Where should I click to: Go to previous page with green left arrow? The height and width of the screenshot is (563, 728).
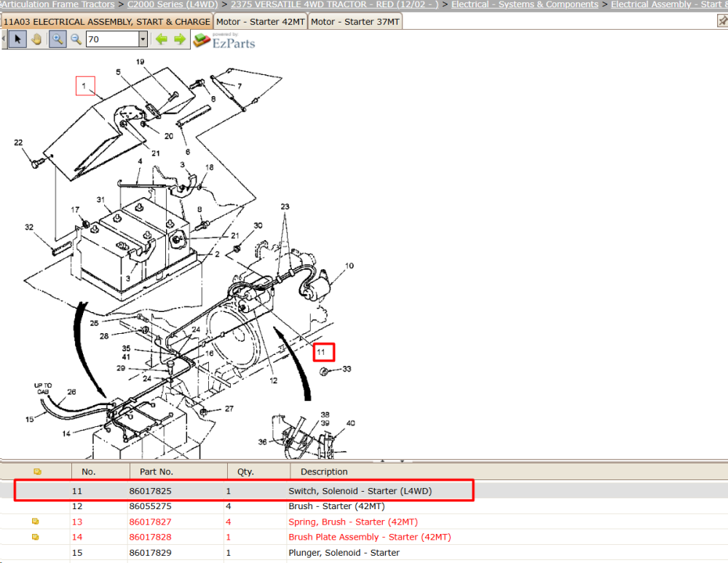(161, 39)
